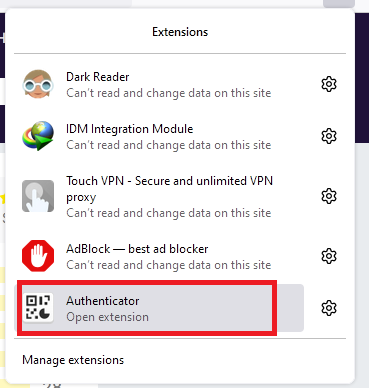369x388 pixels.
Task: Click the Dark Reader extension icon
Action: point(38,84)
